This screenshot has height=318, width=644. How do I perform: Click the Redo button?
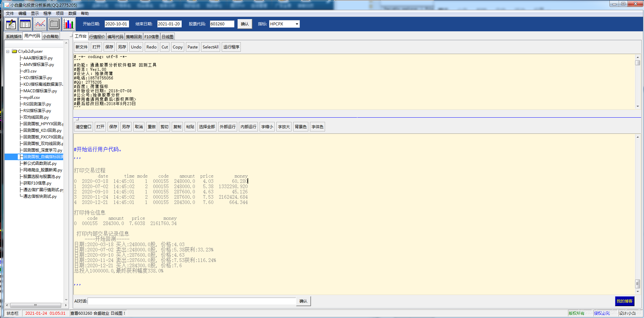click(x=151, y=47)
